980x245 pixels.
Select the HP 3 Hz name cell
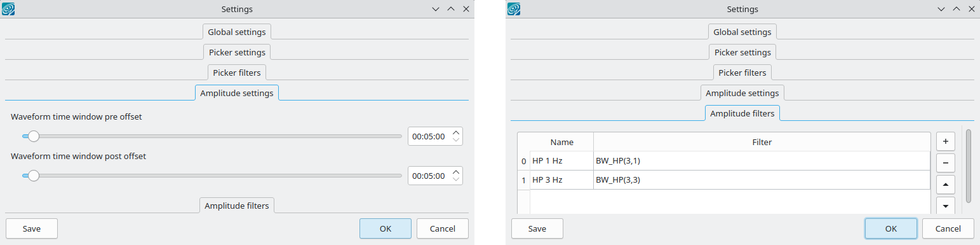click(x=561, y=180)
